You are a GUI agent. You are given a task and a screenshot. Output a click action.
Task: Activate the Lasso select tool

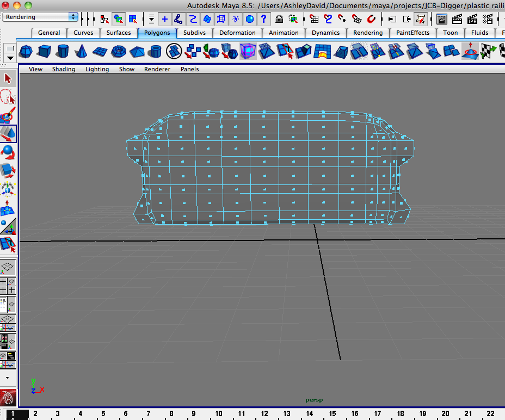(8, 97)
